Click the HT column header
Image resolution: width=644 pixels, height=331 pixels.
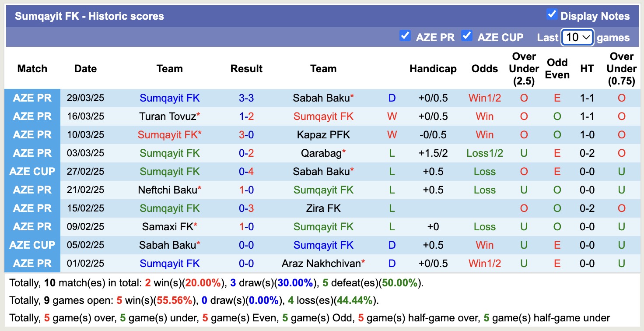point(587,69)
